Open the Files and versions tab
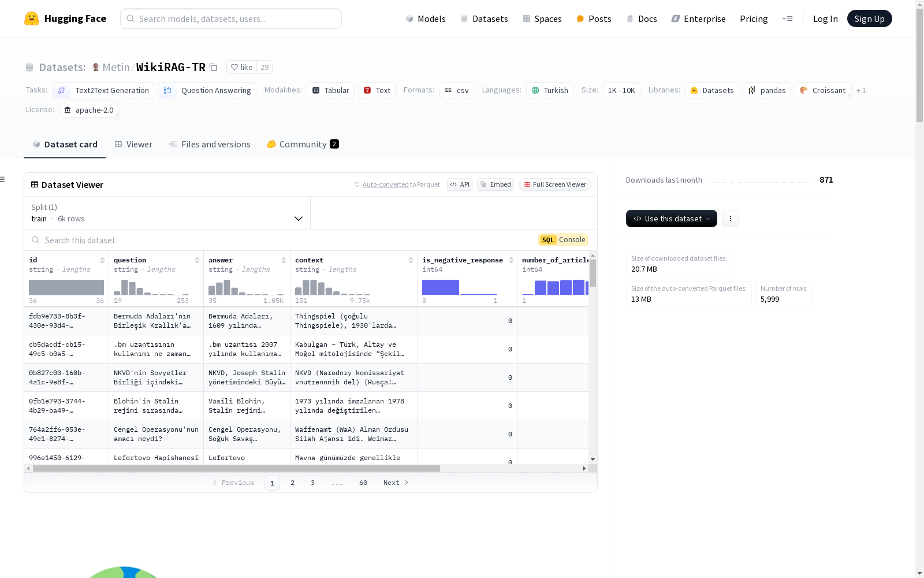Viewport: 924px width, 578px height. tap(210, 144)
